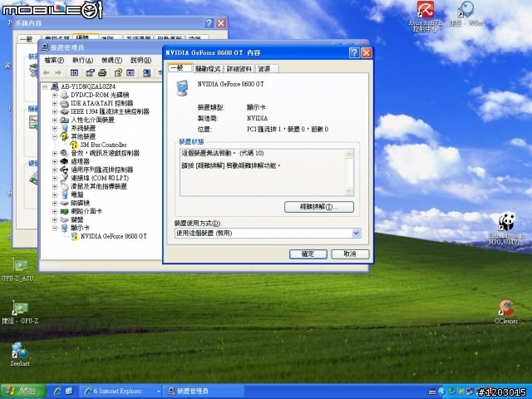Click 疑難排解(T)... button
The image size is (532, 399).
coord(319,207)
